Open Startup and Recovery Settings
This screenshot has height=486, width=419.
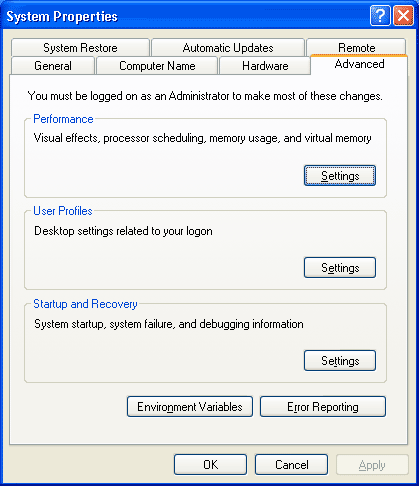point(340,360)
